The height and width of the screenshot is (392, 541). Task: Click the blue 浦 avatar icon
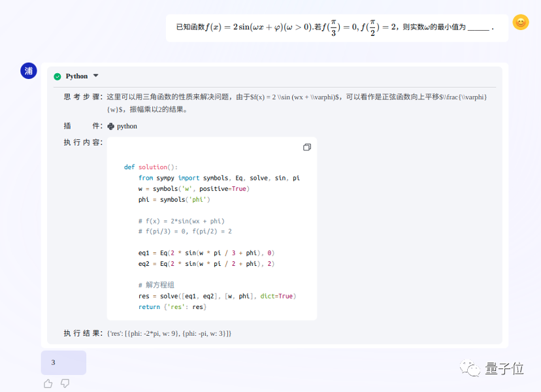click(x=28, y=71)
